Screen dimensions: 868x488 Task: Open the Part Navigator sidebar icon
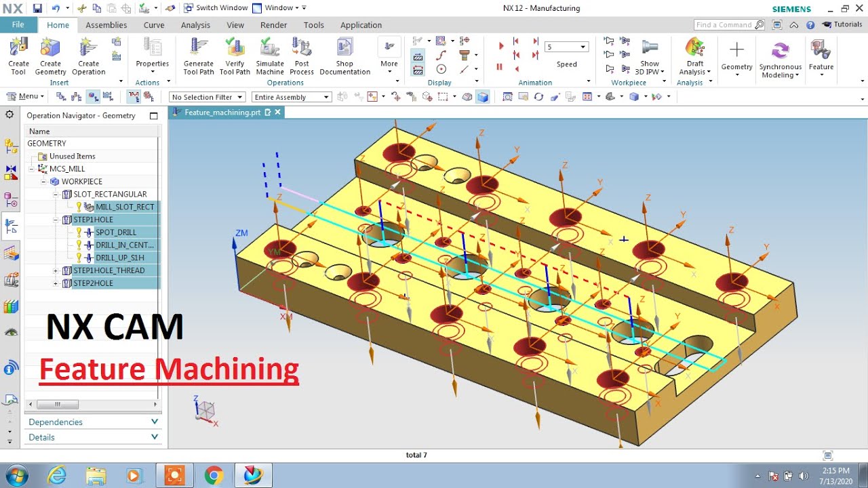(11, 200)
